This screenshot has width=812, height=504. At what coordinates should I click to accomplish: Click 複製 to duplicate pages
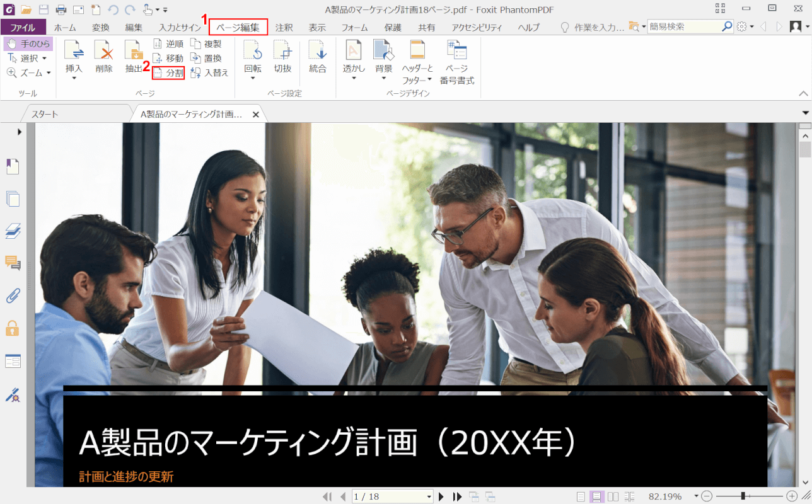(x=206, y=44)
